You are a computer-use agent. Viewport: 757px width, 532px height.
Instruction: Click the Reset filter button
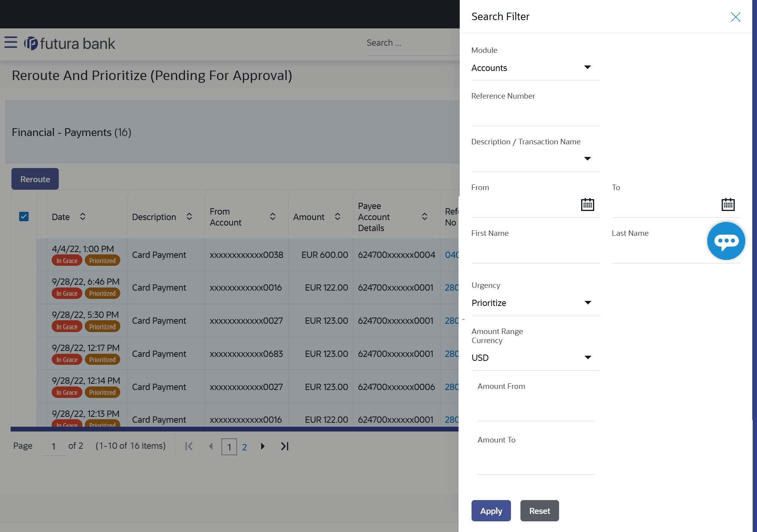pos(539,511)
